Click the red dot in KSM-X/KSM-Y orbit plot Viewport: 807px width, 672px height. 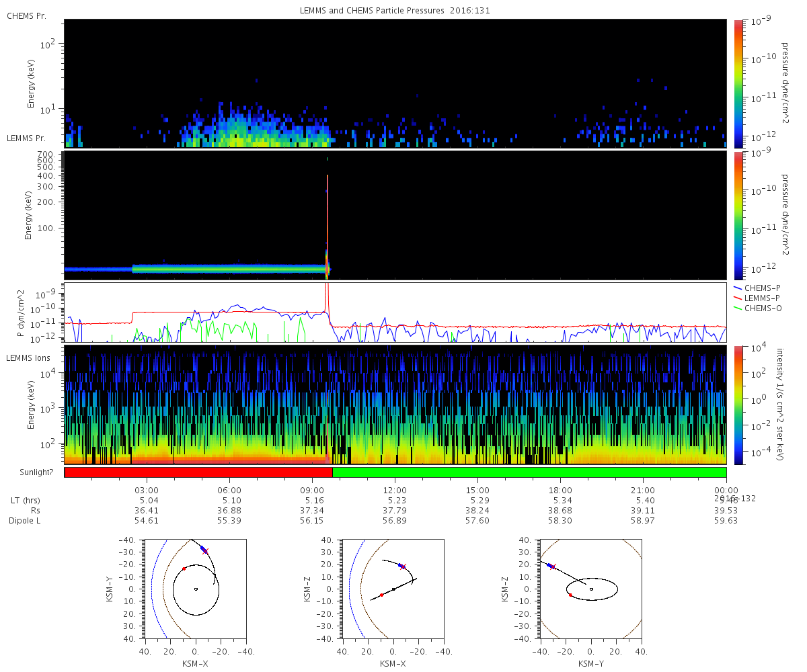[184, 569]
